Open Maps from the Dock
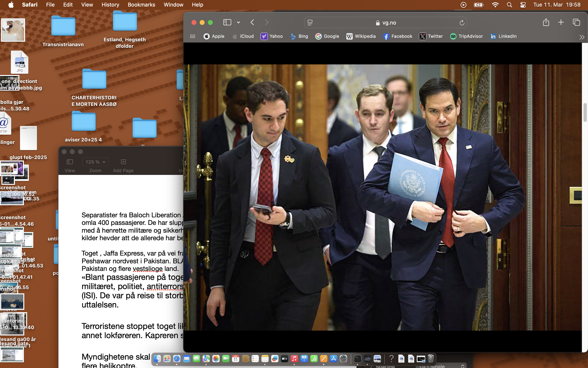This screenshot has height=368, width=588. [x=206, y=359]
